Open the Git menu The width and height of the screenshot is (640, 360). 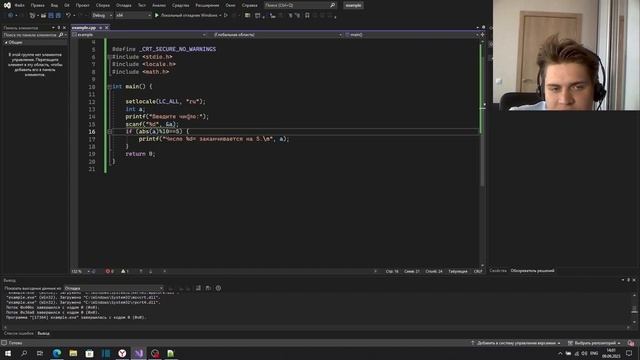tap(67, 5)
